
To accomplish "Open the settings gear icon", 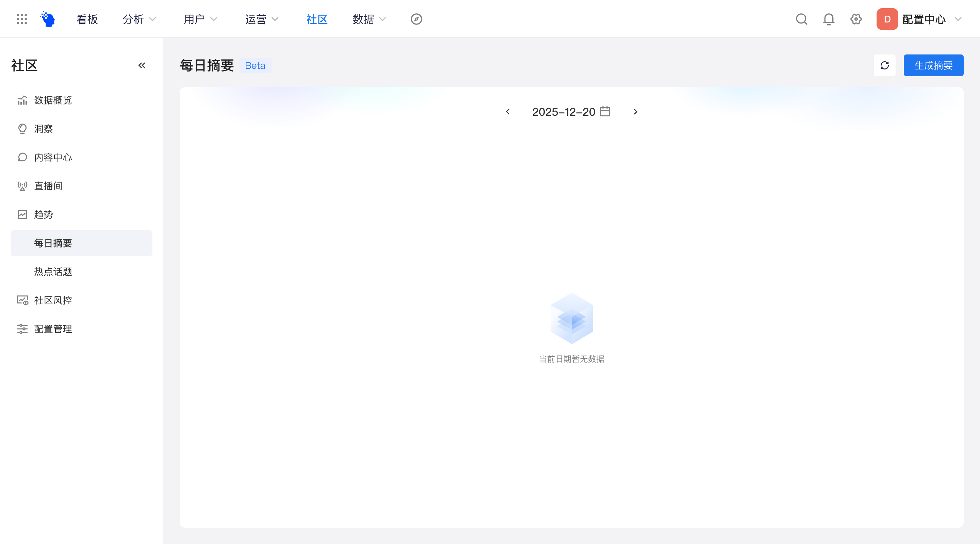I will point(856,19).
